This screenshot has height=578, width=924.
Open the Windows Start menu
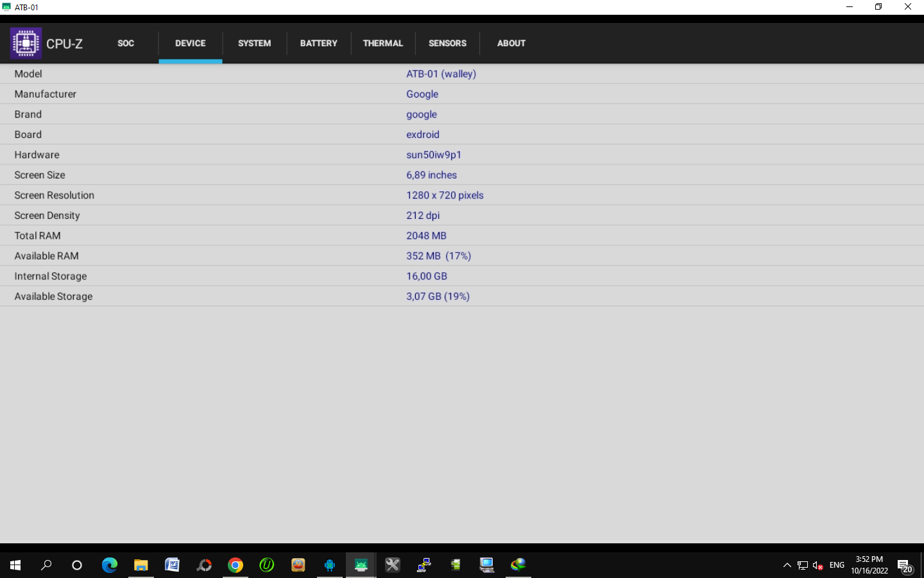pyautogui.click(x=15, y=565)
